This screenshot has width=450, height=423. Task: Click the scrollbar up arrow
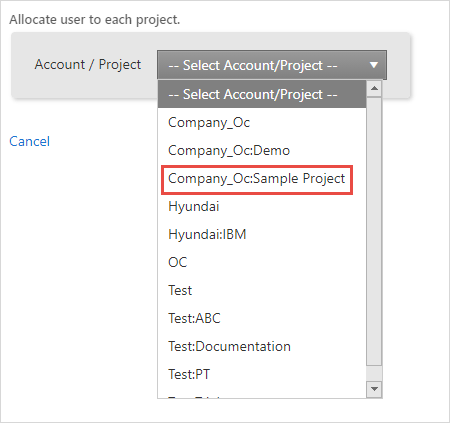(x=374, y=88)
